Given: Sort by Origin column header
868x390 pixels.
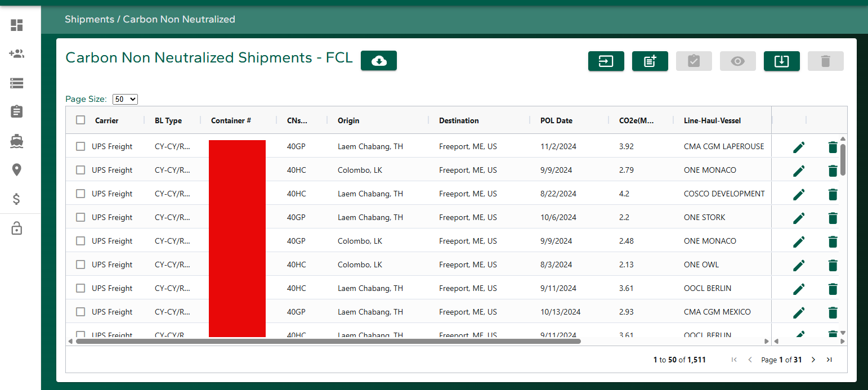Looking at the screenshot, I should click(348, 120).
